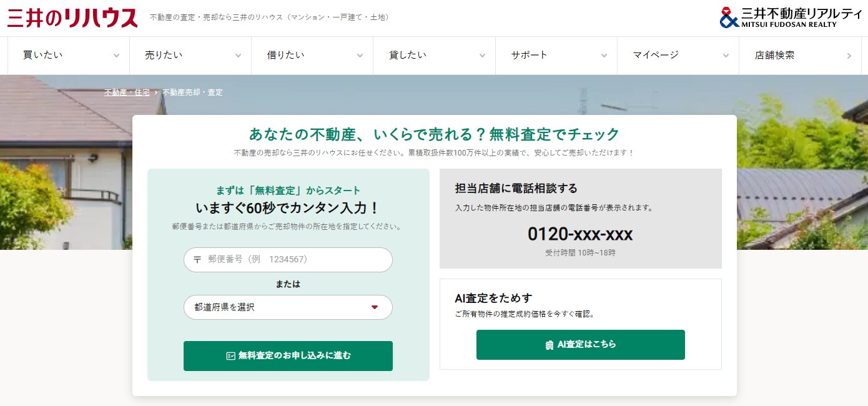
Task: Expand the 都道府県を選択 dropdown
Action: tap(287, 307)
